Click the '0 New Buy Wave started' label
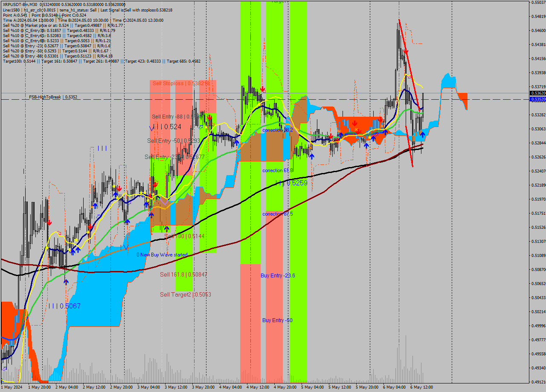This screenshot has width=546, height=392. pos(162,255)
